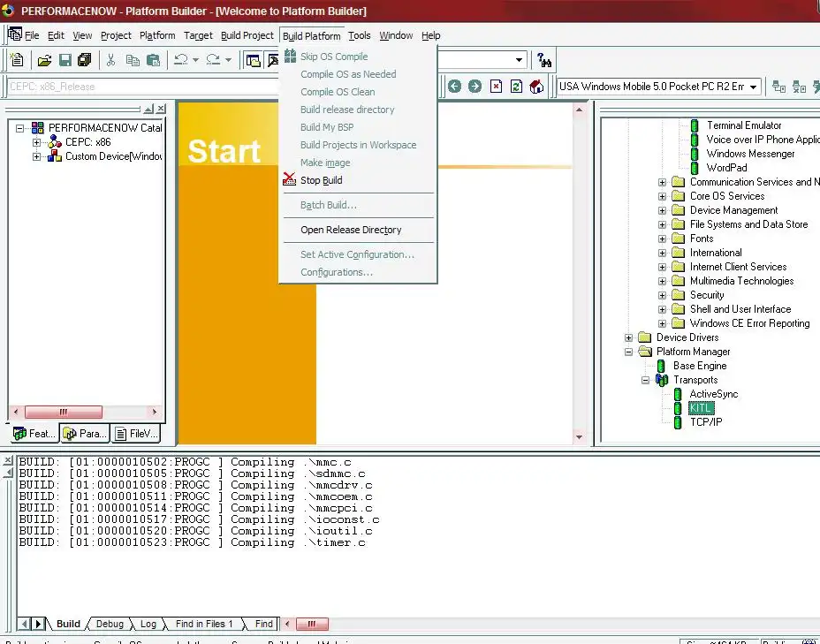This screenshot has height=644, width=820.
Task: Open the Redo history dropdown arrow
Action: (228, 60)
